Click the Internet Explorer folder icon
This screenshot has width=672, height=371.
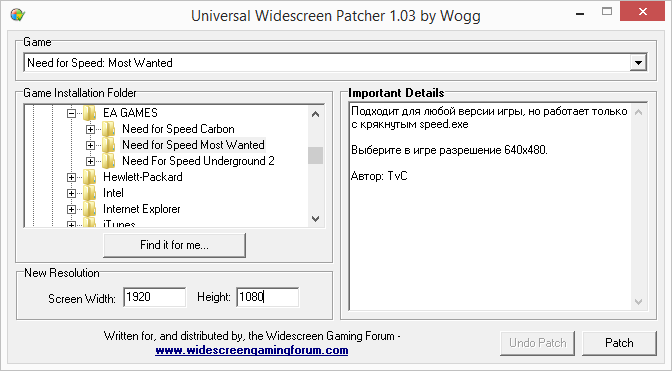point(90,209)
